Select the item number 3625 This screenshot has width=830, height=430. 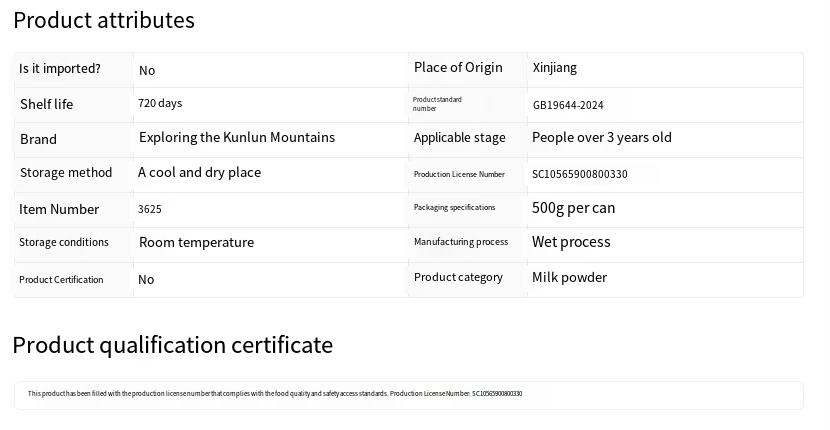pyautogui.click(x=149, y=209)
